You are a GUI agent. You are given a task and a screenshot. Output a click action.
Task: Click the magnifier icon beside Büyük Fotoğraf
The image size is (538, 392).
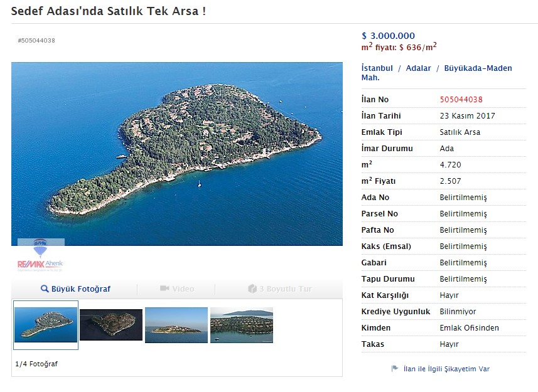pos(45,289)
